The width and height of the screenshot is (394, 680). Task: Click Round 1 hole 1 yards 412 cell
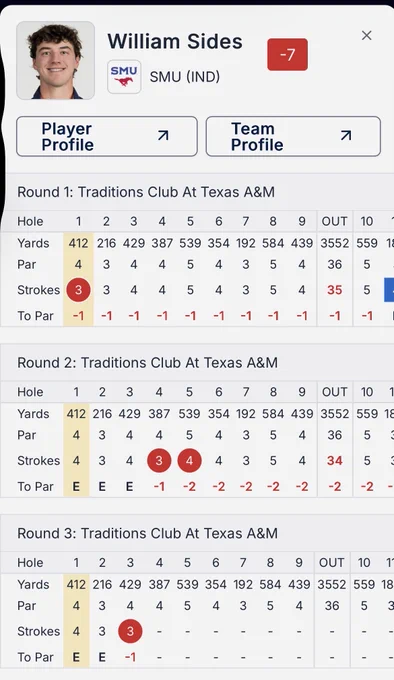78,243
